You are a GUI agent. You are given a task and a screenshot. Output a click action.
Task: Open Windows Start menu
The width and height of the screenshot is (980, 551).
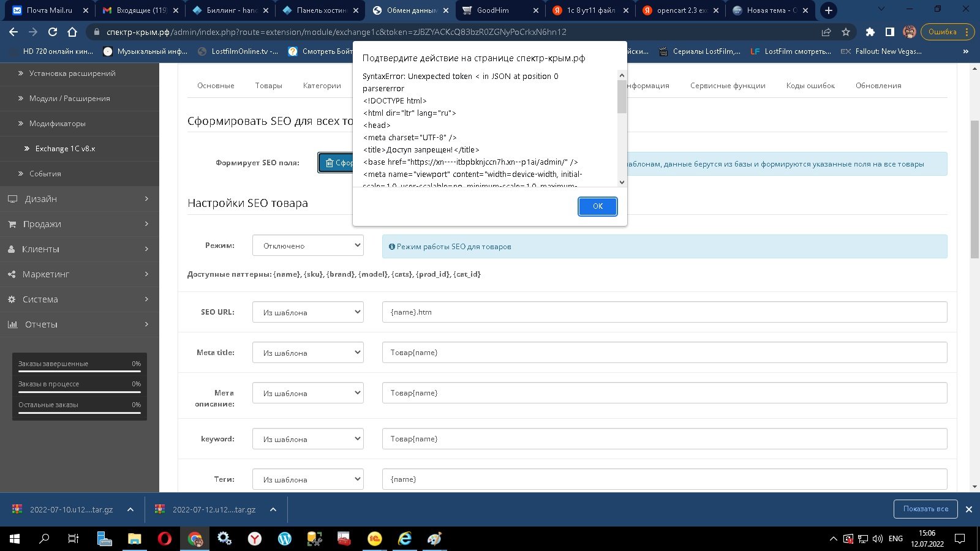pos(15,539)
